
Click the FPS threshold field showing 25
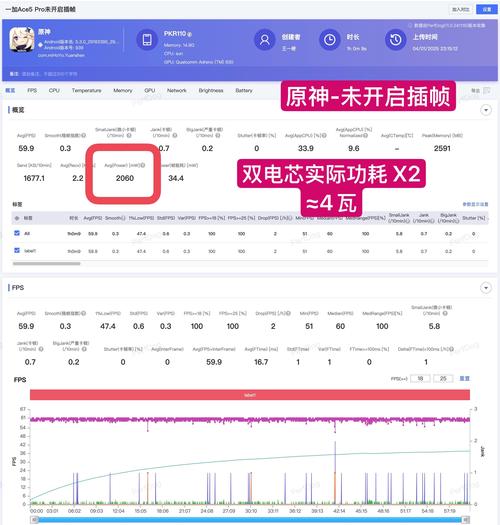[443, 378]
